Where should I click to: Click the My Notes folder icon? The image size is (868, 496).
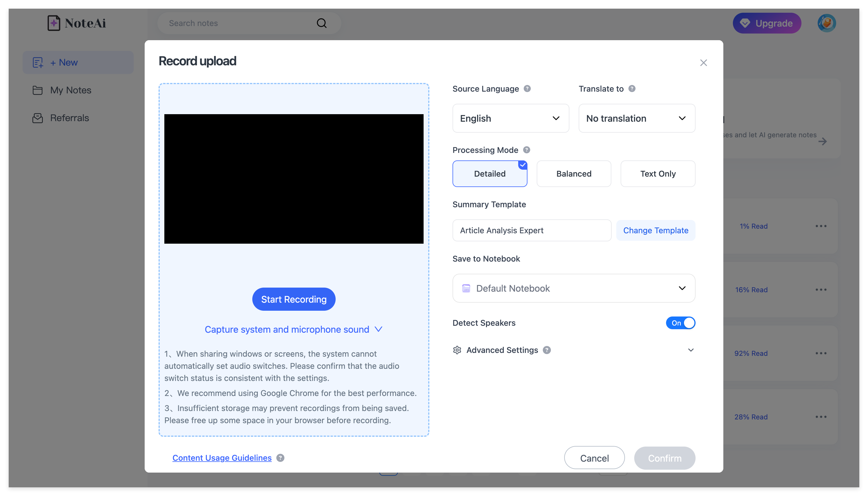pyautogui.click(x=38, y=90)
